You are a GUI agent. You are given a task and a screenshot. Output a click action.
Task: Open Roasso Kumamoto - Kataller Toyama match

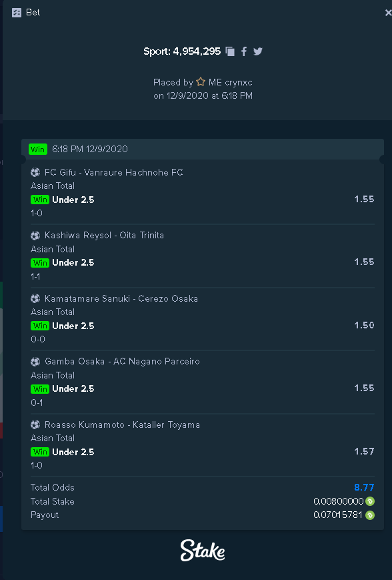(122, 424)
